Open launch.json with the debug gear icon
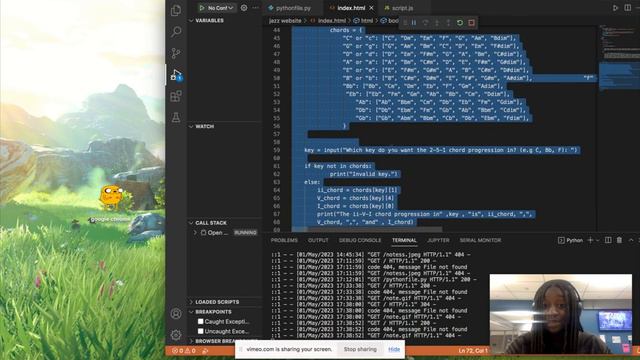Image resolution: width=640 pixels, height=360 pixels. click(244, 8)
